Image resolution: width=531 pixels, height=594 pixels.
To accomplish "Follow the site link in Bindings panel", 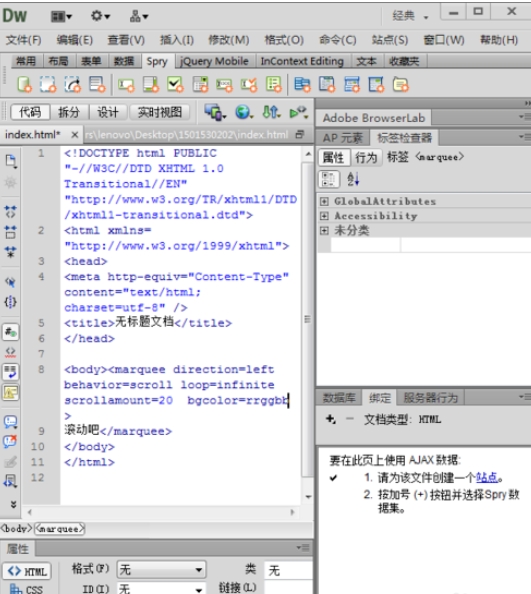I will tap(487, 477).
